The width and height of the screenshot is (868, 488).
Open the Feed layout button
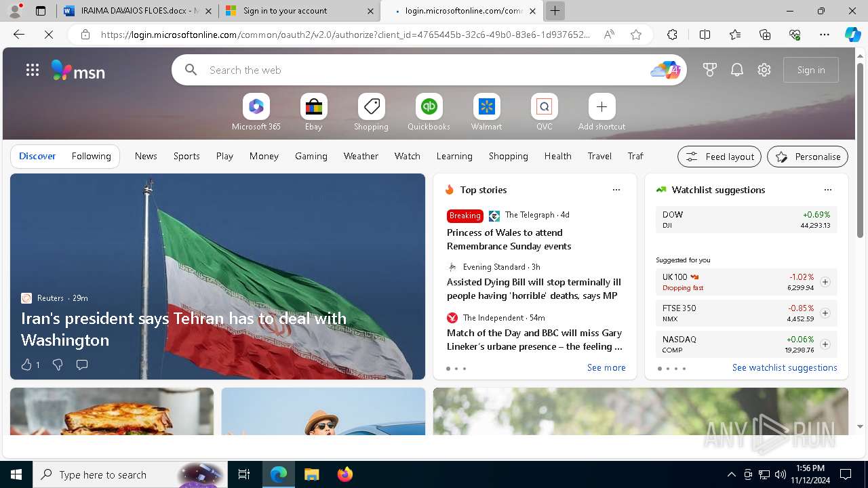click(719, 157)
